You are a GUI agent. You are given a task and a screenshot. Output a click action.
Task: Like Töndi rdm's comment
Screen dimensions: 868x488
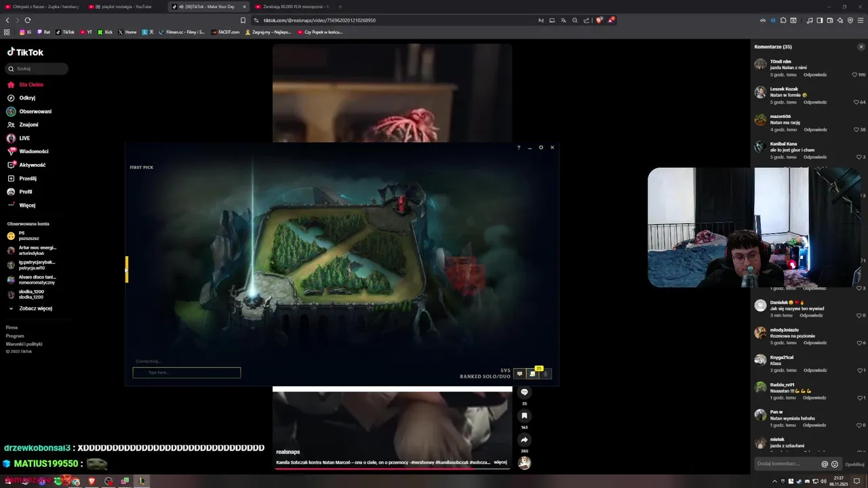(855, 75)
